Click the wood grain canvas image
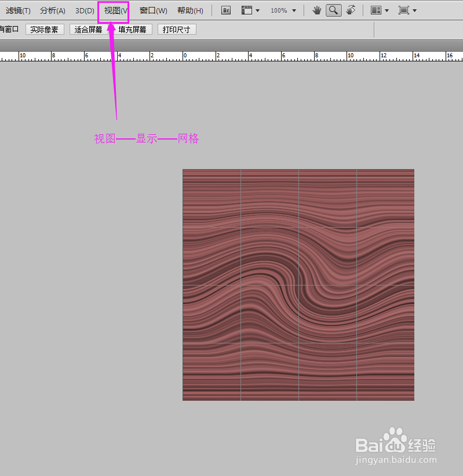The image size is (463, 476). coord(298,285)
